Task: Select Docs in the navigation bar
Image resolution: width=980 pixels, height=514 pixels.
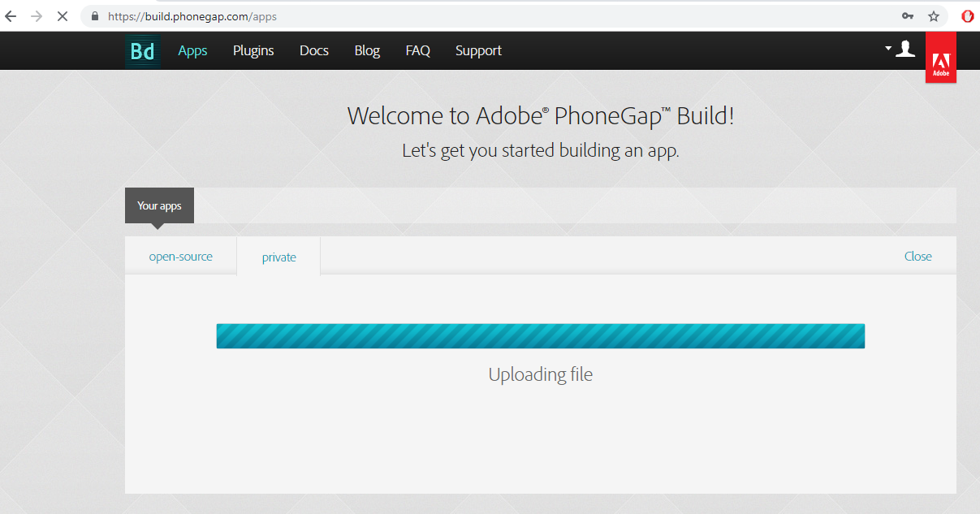Action: pos(314,50)
